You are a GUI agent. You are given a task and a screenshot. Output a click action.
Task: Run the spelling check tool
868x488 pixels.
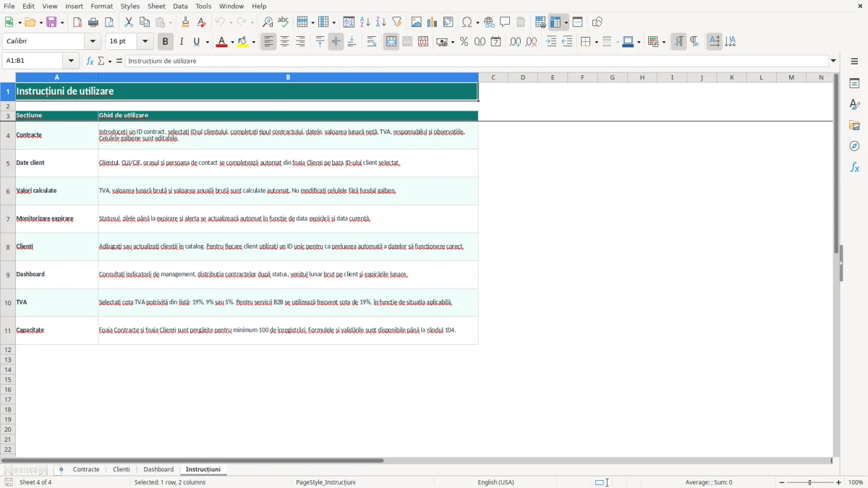tap(283, 22)
